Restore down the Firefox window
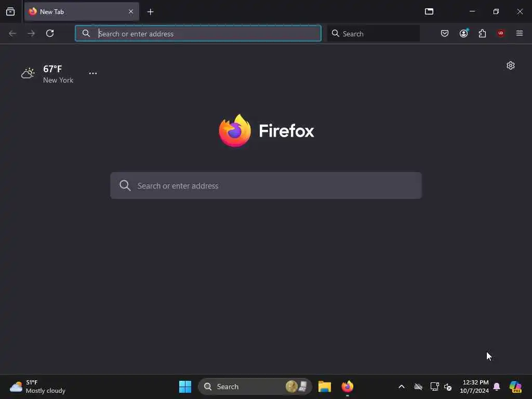The image size is (532, 399). tap(496, 11)
